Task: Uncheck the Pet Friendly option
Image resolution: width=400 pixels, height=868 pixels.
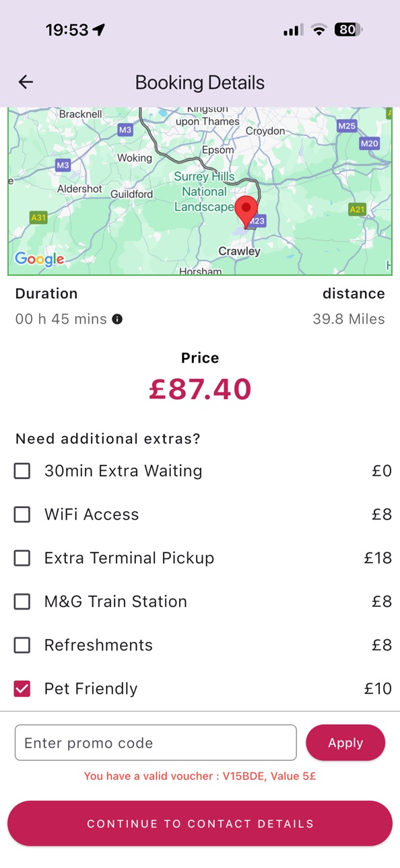Action: tap(22, 688)
